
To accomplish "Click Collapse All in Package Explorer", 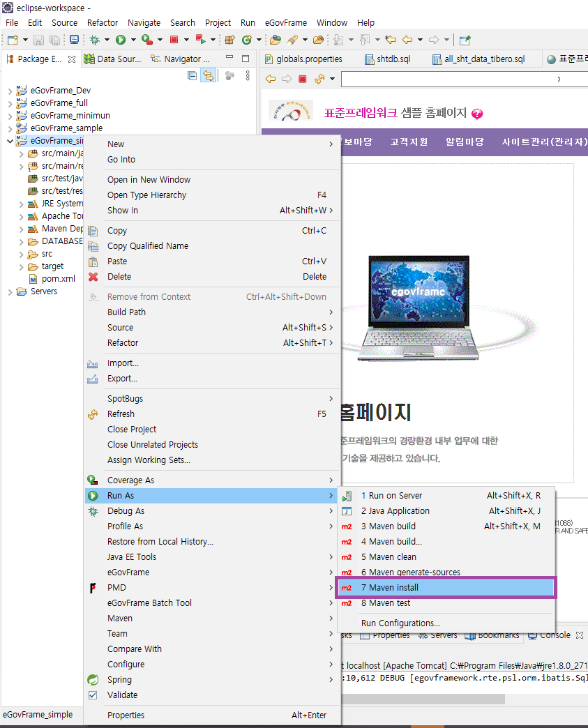I will point(192,76).
